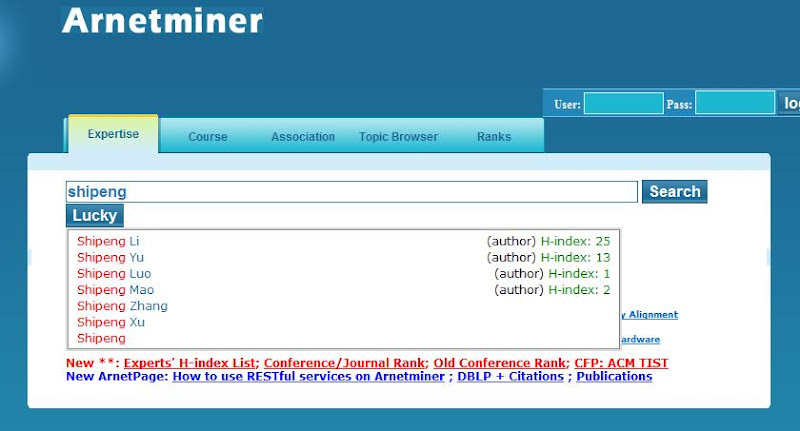Open CFP: ACM TIST link
The image size is (800, 431).
(x=621, y=363)
